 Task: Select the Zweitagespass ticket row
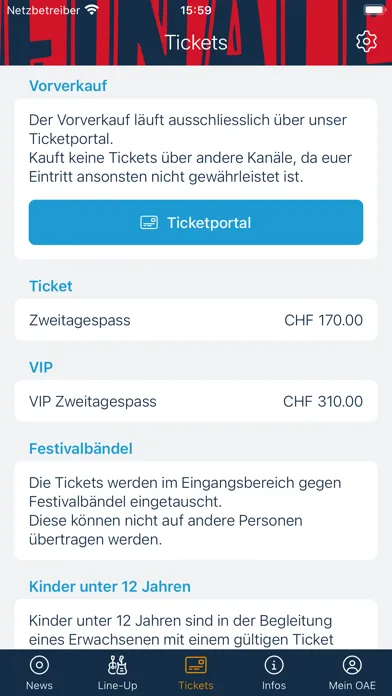[196, 320]
